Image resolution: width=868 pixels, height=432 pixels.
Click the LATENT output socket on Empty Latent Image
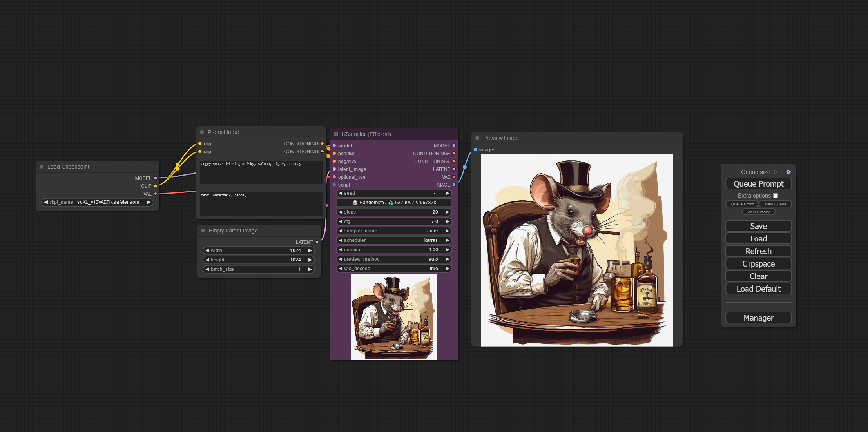(x=317, y=242)
